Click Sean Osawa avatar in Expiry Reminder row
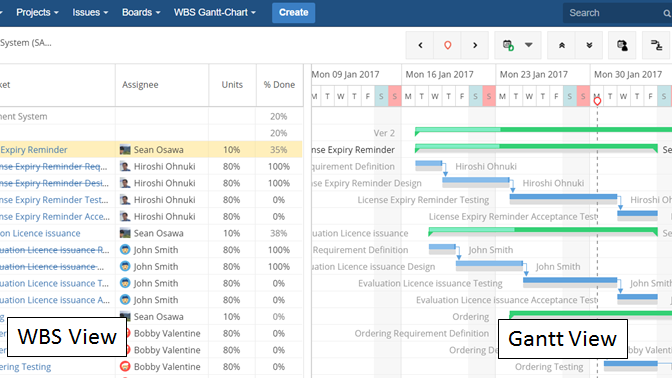 (125, 150)
